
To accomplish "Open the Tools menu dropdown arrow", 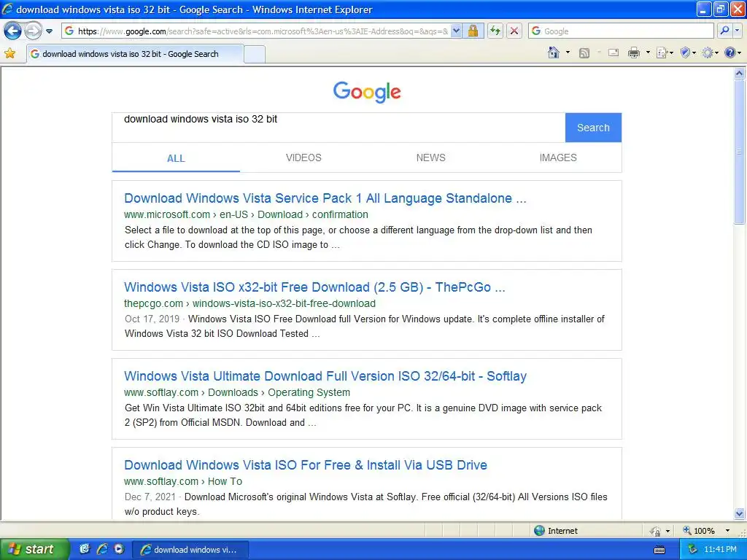I will pos(716,52).
